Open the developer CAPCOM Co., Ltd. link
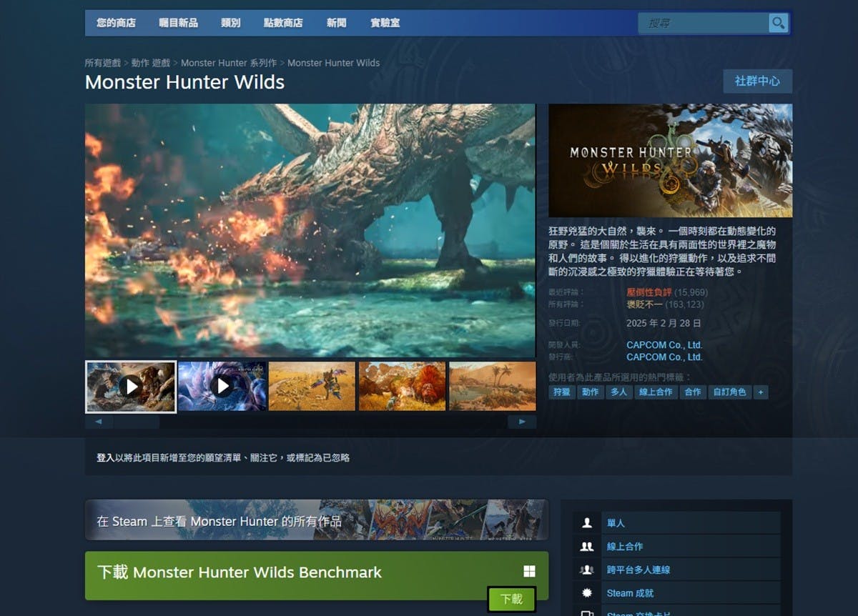The image size is (858, 616). pyautogui.click(x=664, y=345)
